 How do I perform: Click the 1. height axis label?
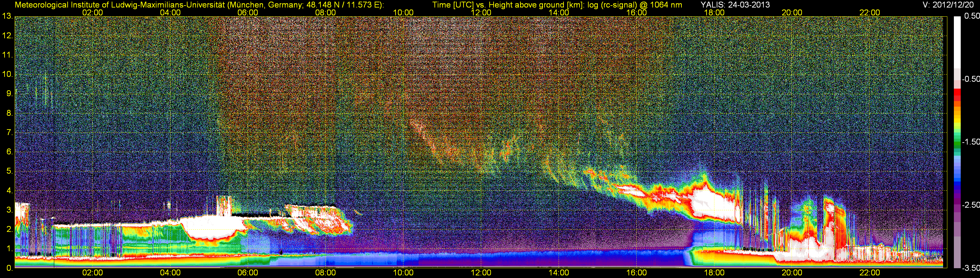click(9, 249)
